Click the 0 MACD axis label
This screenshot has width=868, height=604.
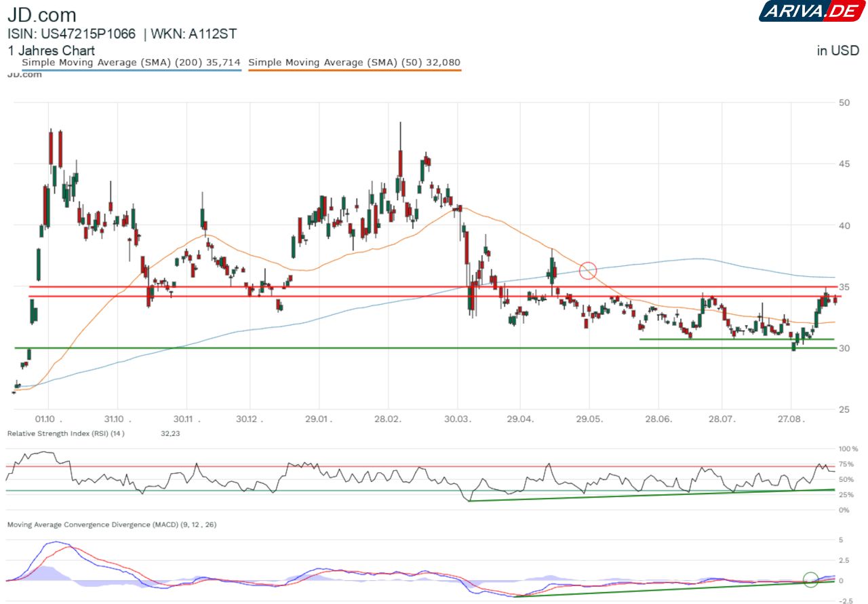[842, 581]
